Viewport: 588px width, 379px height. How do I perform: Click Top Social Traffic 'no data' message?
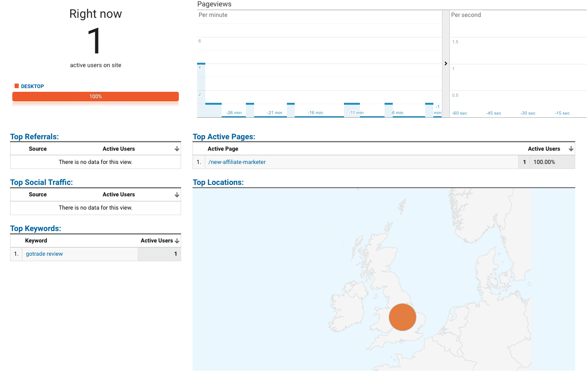(96, 208)
